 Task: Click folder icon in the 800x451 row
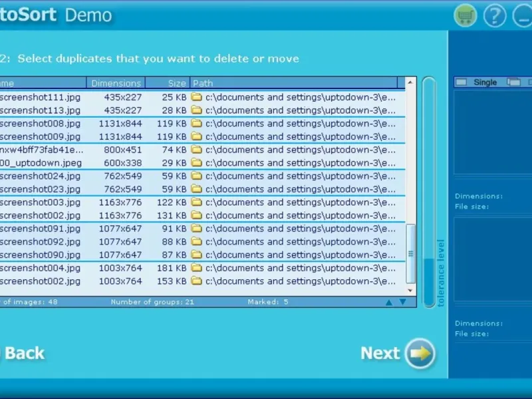[196, 150]
